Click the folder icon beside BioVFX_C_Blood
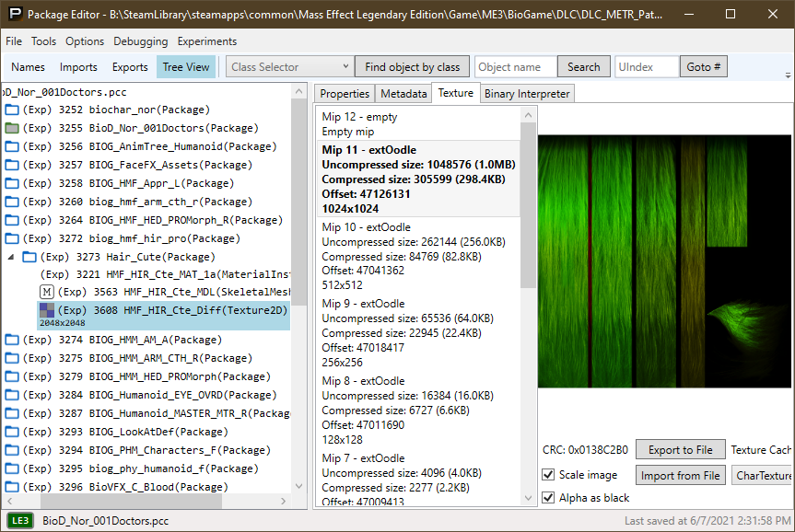 12,487
